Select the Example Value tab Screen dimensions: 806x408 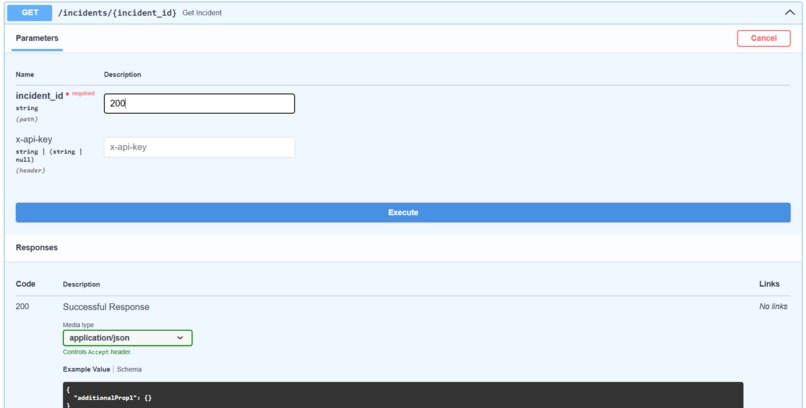[x=86, y=369]
